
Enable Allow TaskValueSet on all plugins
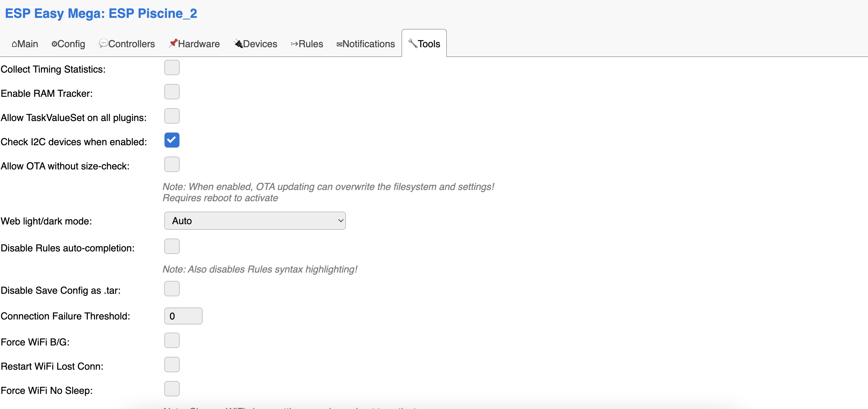172,116
